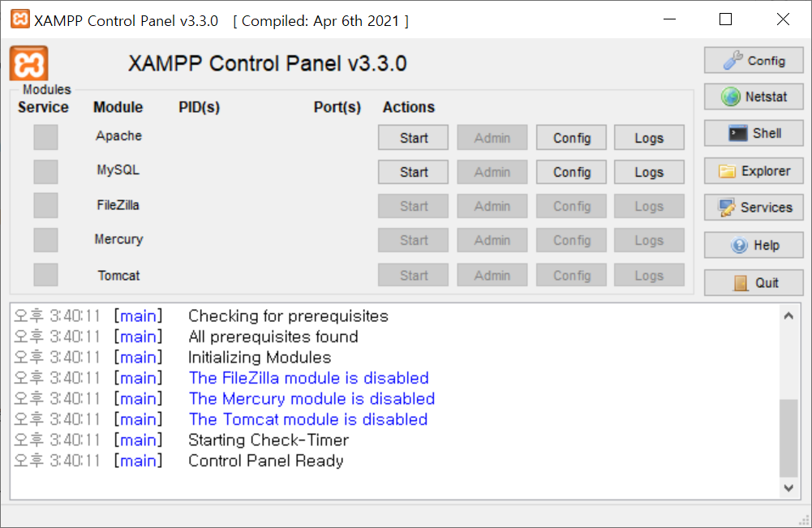
Task: Toggle the Tomcat service checkbox
Action: [45, 274]
